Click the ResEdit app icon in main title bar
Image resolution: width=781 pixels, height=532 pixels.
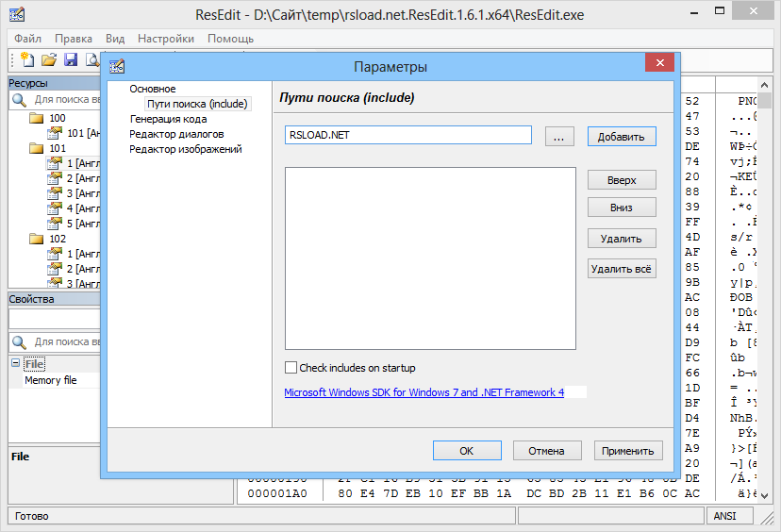coord(17,14)
